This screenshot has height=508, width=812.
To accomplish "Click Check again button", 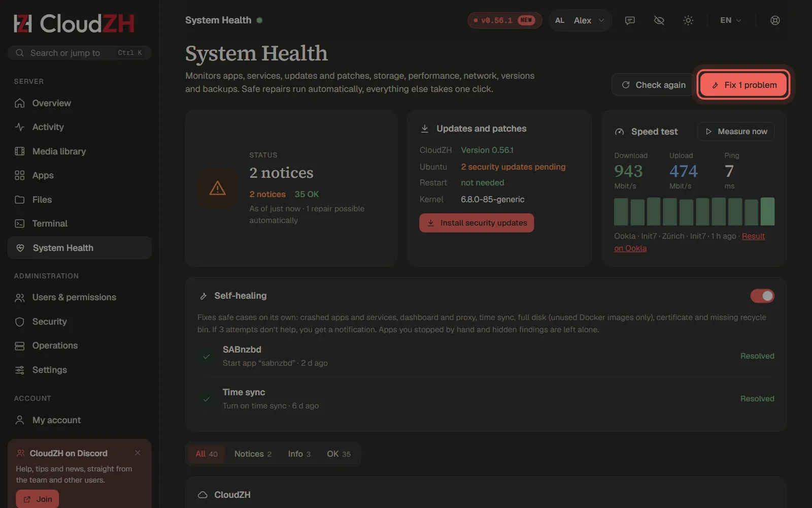I will (x=654, y=85).
